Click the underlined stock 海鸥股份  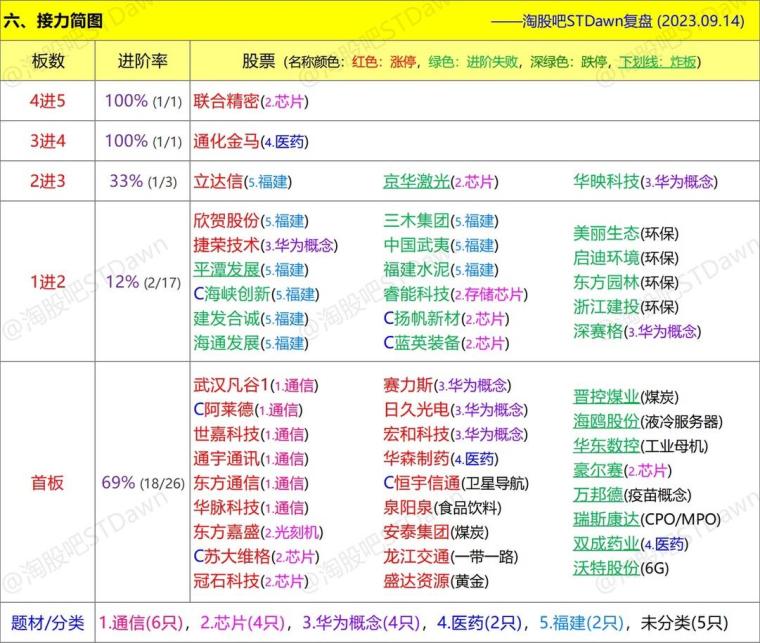point(606,421)
